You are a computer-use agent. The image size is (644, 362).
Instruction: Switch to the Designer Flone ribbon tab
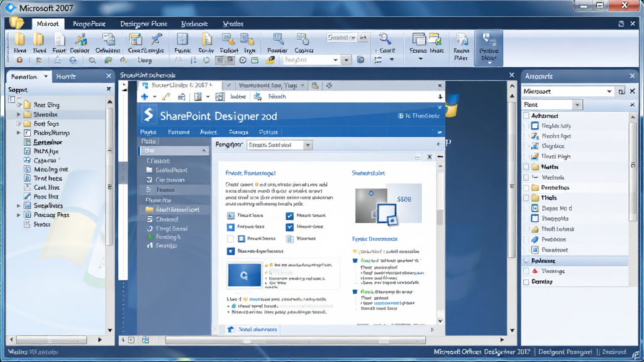point(144,24)
